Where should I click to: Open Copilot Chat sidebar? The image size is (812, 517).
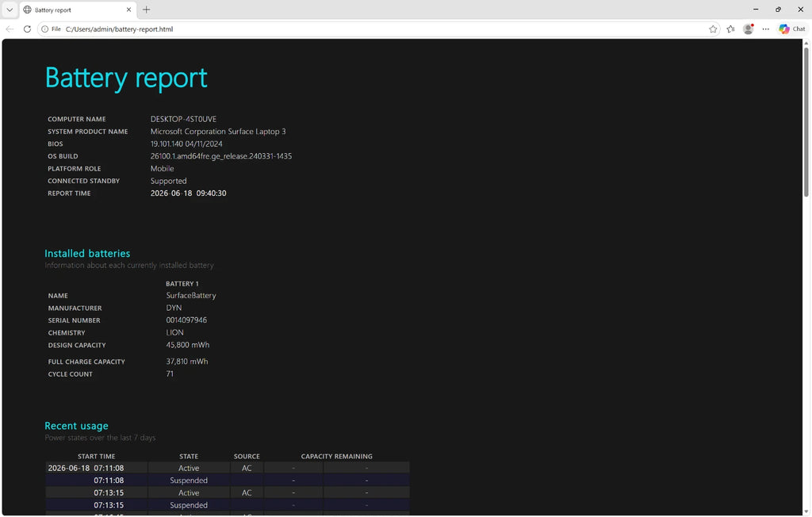tap(792, 29)
